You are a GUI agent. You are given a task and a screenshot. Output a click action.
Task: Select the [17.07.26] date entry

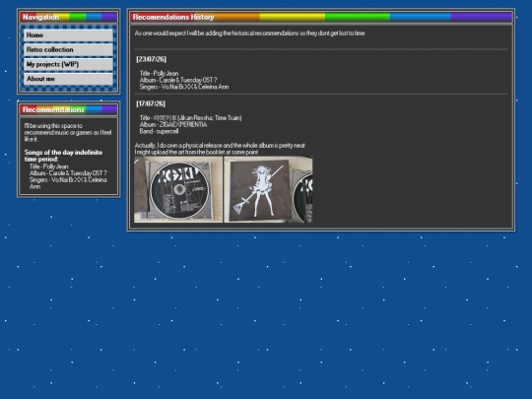(151, 103)
